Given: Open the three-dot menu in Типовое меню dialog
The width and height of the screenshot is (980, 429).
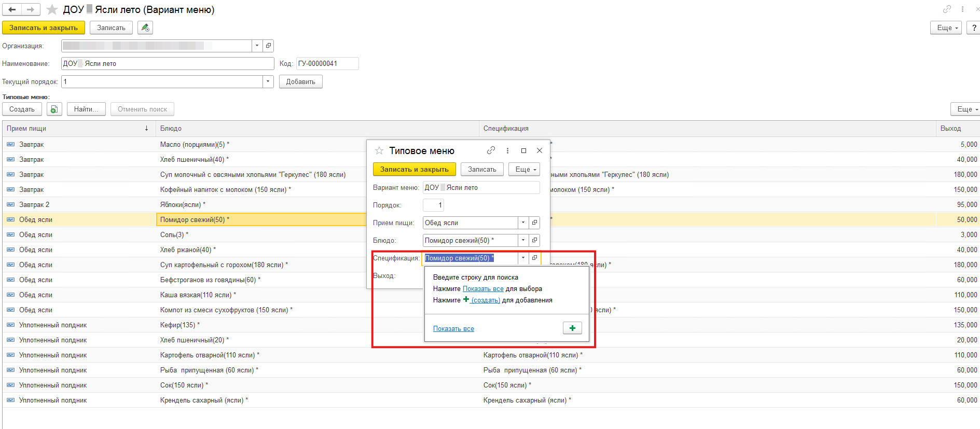Looking at the screenshot, I should (x=507, y=150).
